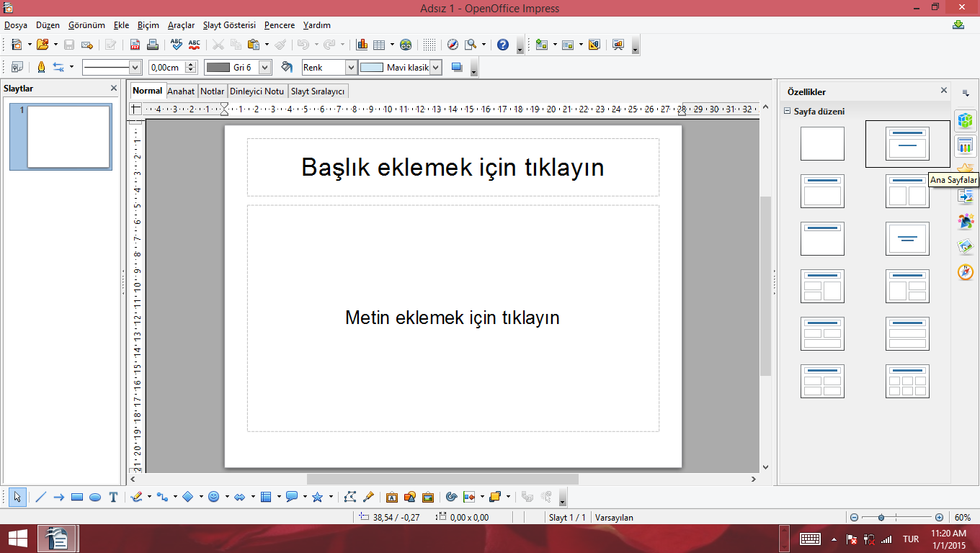Open the Dosya menu
980x553 pixels.
[x=16, y=24]
